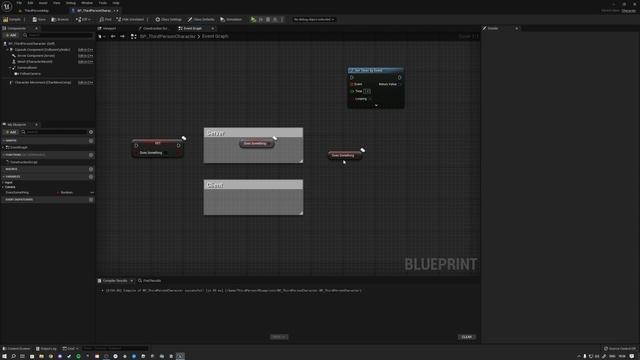Viewport: 640px width, 360px height.
Task: Open the Diff dropdown in toolbar
Action: point(83,19)
